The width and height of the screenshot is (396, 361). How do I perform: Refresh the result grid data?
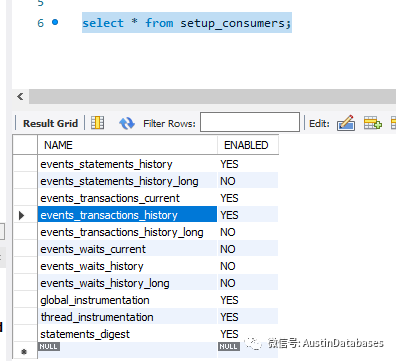point(127,123)
